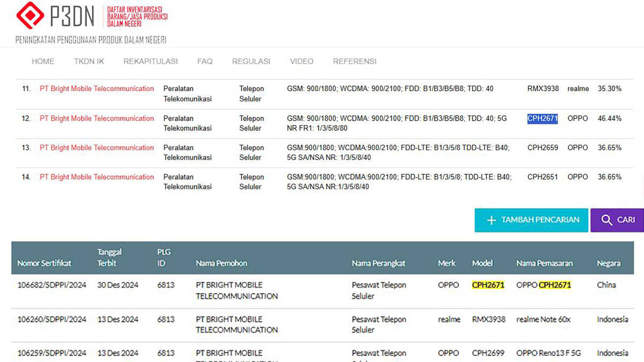Viewport: 644px width, 362px height.
Task: Click the plus icon on Tambah Pencarian
Action: point(491,220)
